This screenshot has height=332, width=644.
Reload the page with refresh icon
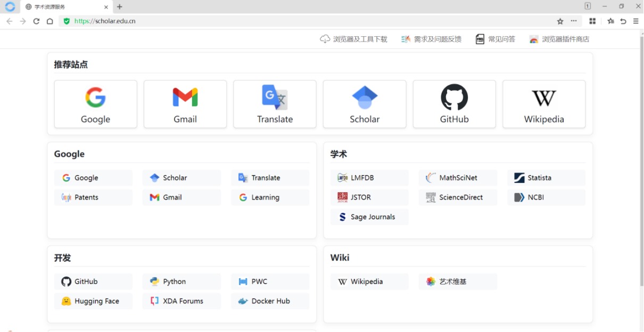tap(36, 21)
